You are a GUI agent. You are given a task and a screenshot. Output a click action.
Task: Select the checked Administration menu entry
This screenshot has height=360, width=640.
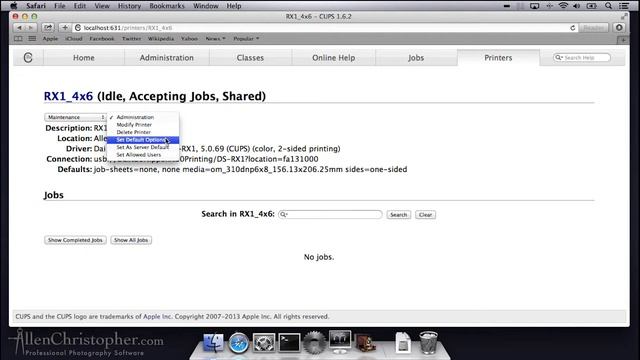click(143, 117)
